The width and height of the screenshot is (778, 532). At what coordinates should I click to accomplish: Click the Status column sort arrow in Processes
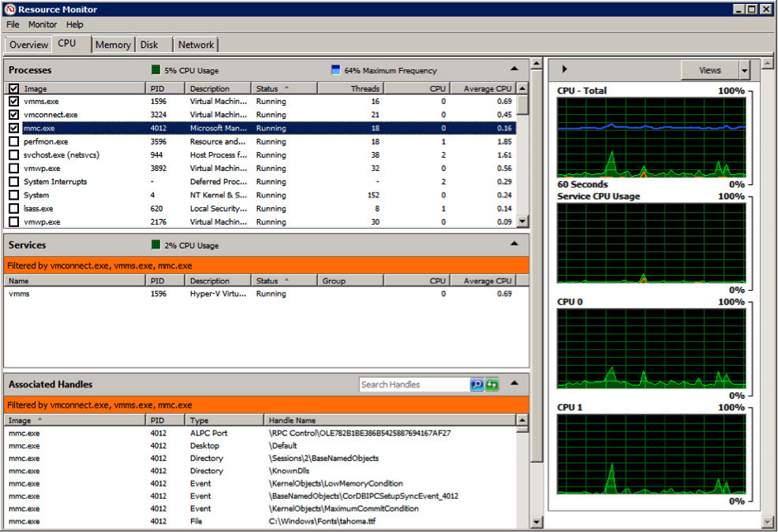(287, 88)
